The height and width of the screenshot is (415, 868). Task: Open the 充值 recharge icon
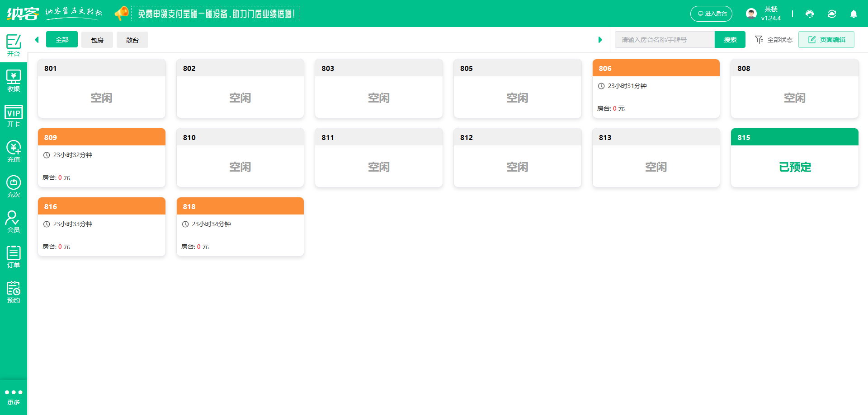point(14,151)
